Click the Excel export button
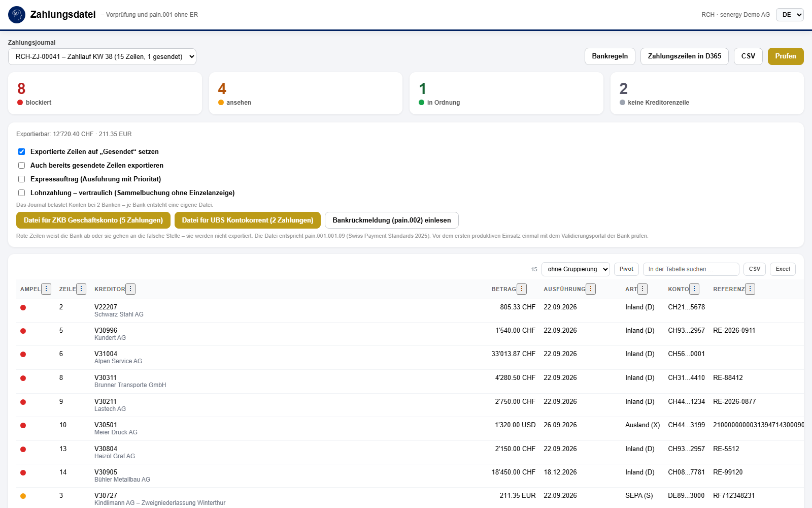812x508 pixels. 783,269
